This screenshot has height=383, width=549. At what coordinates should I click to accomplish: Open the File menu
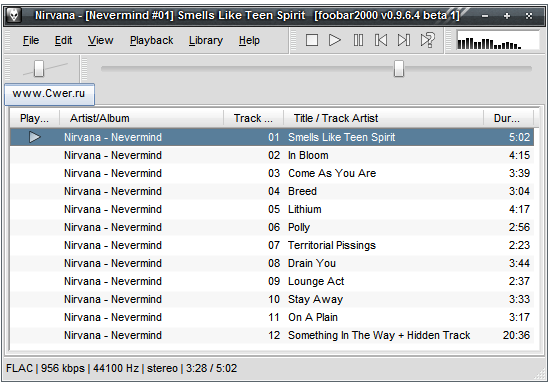(x=31, y=41)
